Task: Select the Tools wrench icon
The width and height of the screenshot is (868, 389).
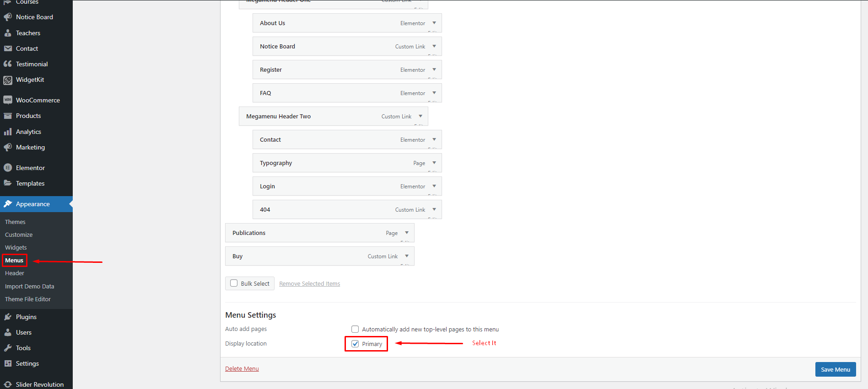Action: 8,348
